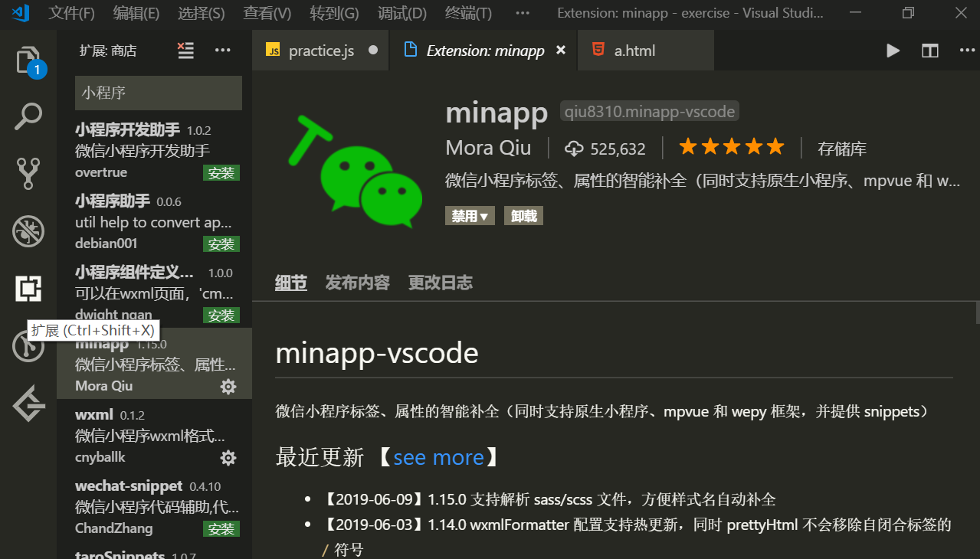Open extensions panel more actions ellipsis
980x559 pixels.
point(223,51)
